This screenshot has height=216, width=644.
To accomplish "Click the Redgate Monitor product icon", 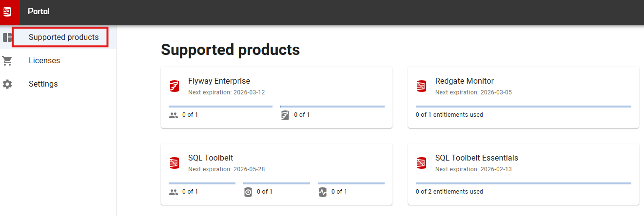I will (422, 86).
